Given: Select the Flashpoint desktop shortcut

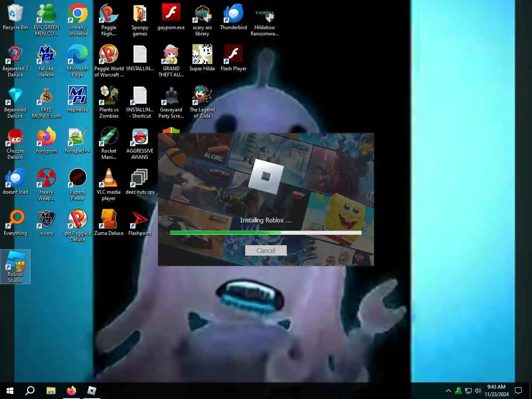Looking at the screenshot, I should coord(140,223).
